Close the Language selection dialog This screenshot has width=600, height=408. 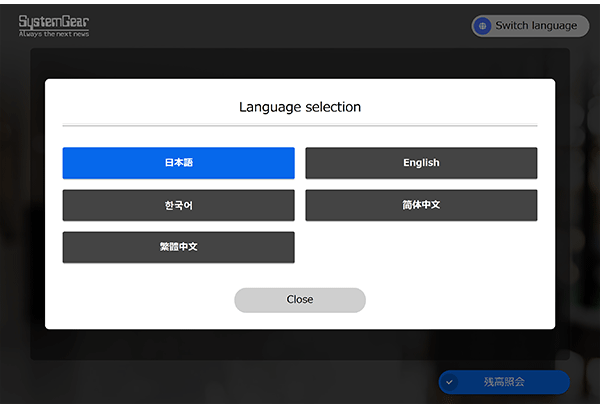(x=300, y=300)
